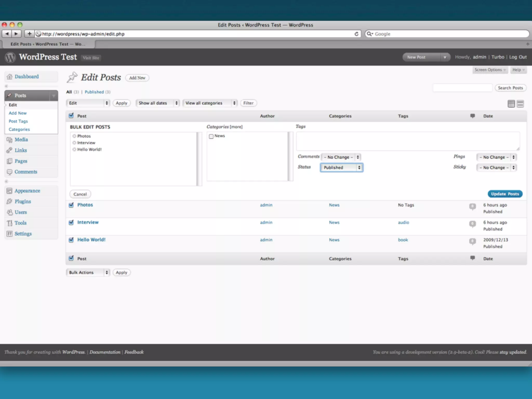Viewport: 532px width, 399px height.
Task: Click the Media icon in sidebar
Action: [9, 140]
